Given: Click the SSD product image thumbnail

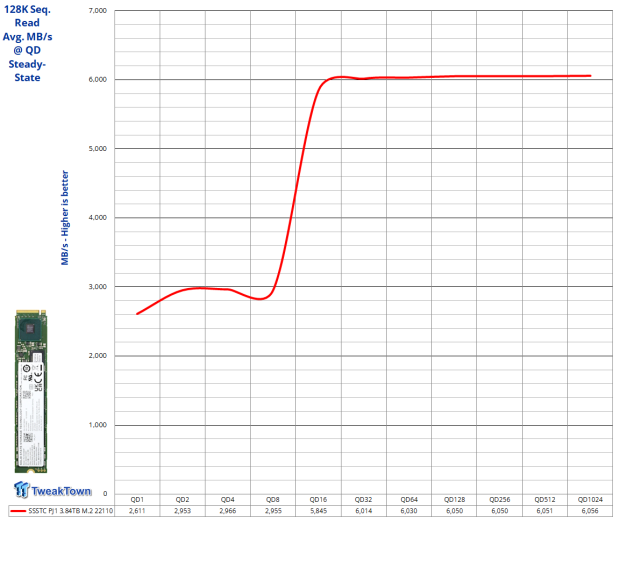Looking at the screenshot, I should 31,391.
